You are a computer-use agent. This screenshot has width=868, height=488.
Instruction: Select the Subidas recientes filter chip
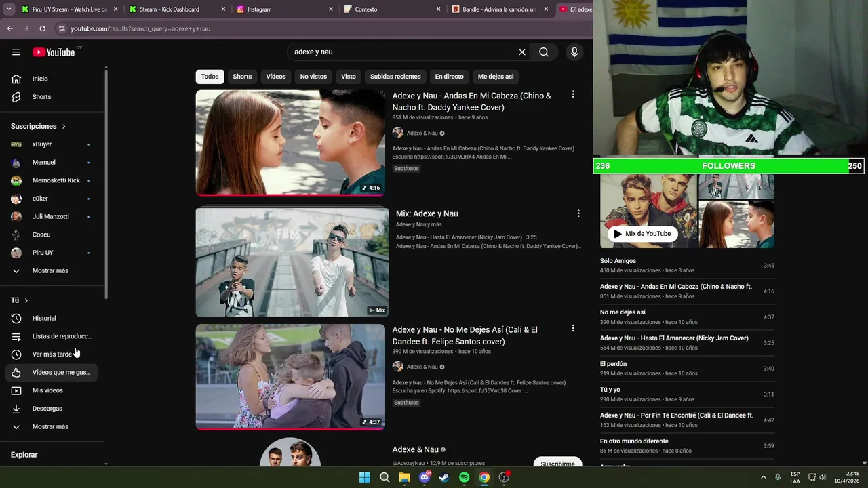(x=395, y=77)
